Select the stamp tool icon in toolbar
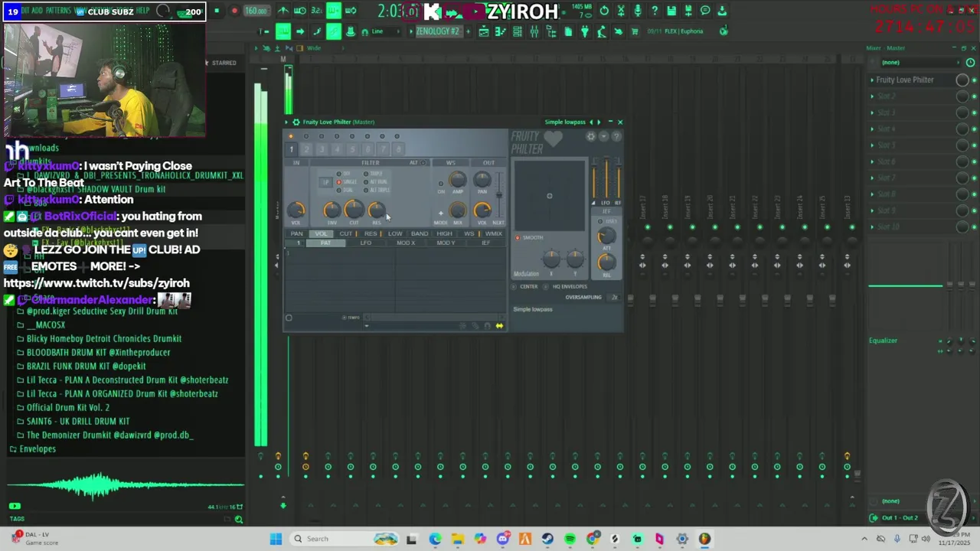Screen dimensions: 980x551 click(351, 31)
